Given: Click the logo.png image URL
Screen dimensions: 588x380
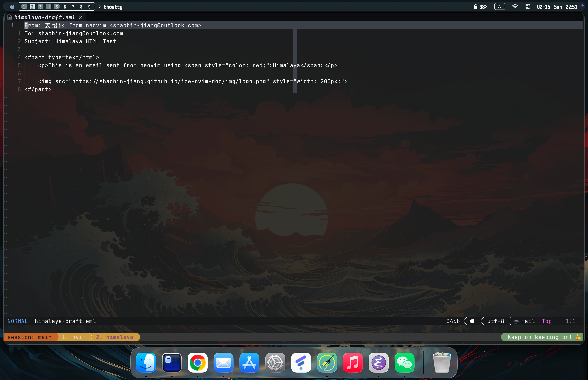Looking at the screenshot, I should click(x=169, y=81).
